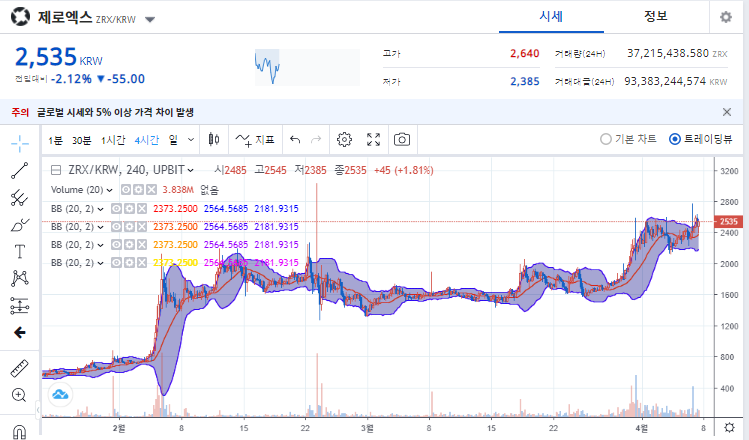Open the candlestick chart type selector
Image resolution: width=749 pixels, height=440 pixels.
click(214, 140)
